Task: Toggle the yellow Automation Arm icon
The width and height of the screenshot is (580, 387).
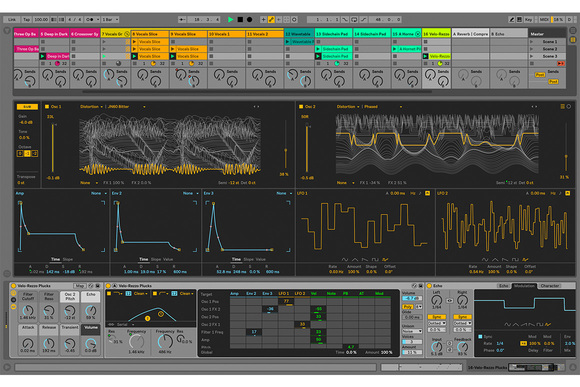Action: click(271, 19)
